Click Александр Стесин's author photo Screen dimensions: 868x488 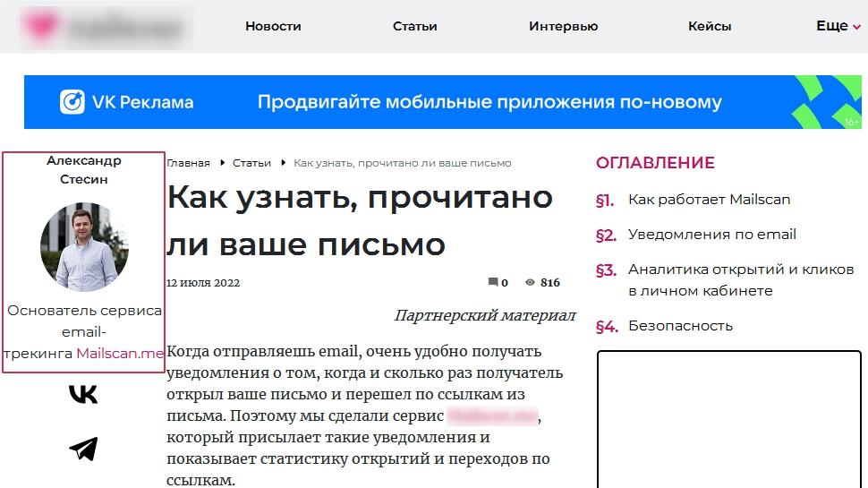[84, 246]
